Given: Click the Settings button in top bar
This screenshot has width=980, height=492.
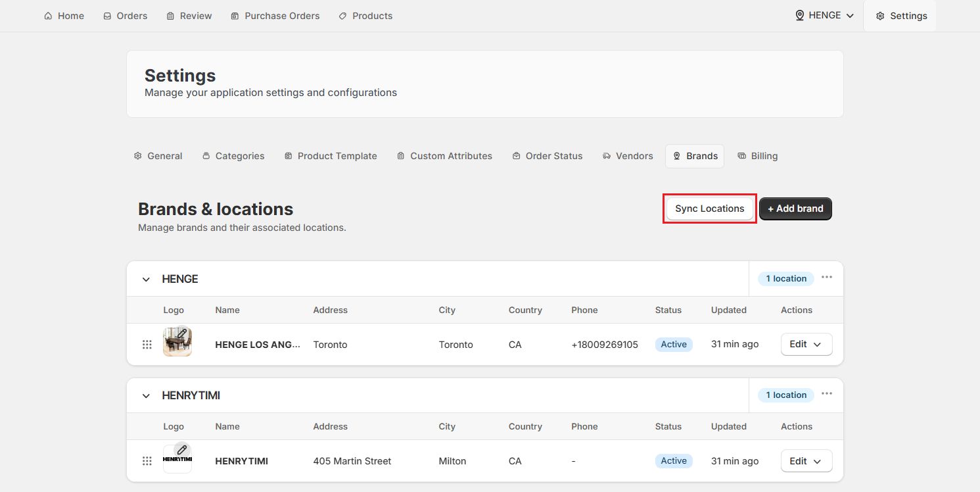Looking at the screenshot, I should 901,16.
